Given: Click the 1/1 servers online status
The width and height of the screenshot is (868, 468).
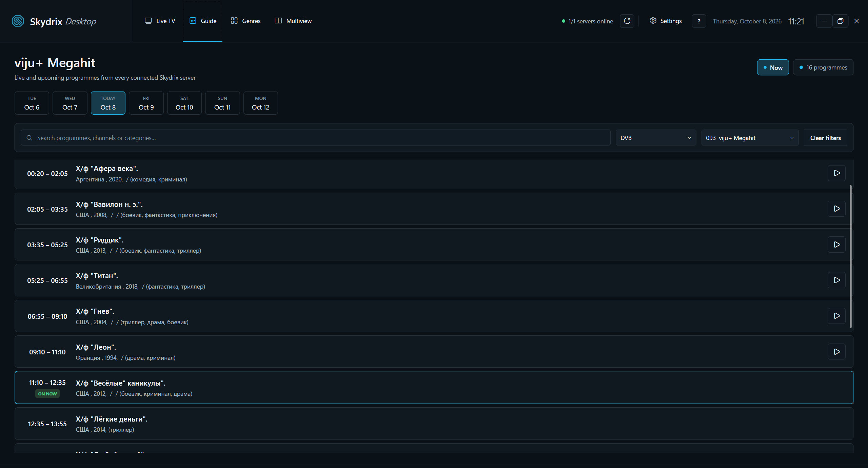Looking at the screenshot, I should click(587, 21).
